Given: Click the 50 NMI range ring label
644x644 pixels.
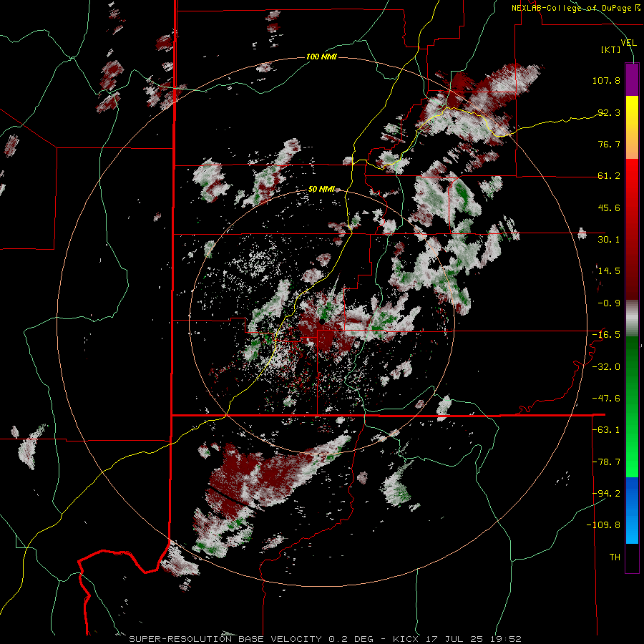Looking at the screenshot, I should click(x=321, y=190).
